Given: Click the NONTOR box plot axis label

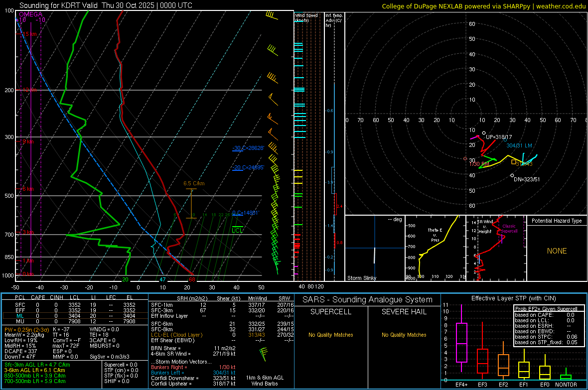Looking at the screenshot, I should coord(566,385).
